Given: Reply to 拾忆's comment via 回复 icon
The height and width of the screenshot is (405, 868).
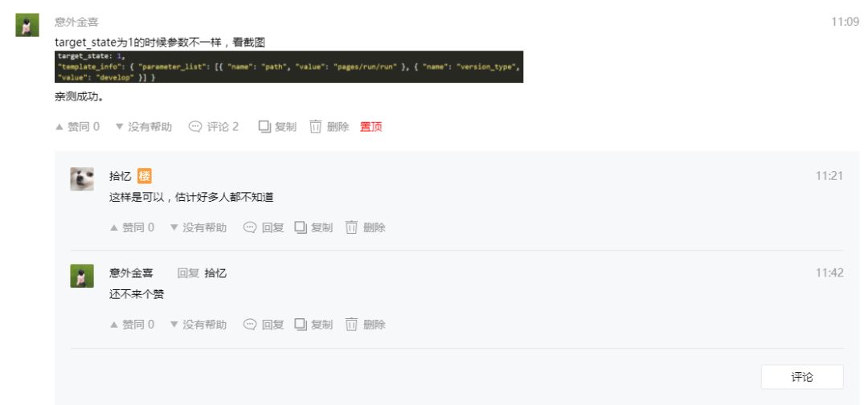Looking at the screenshot, I should click(x=264, y=227).
